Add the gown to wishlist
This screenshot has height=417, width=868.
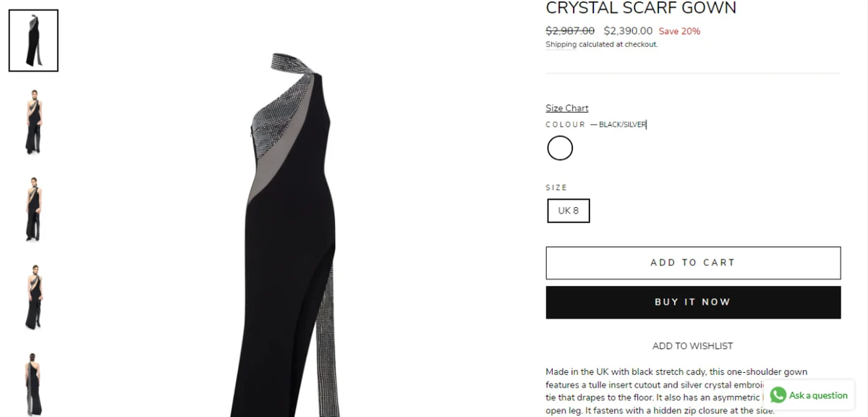693,346
